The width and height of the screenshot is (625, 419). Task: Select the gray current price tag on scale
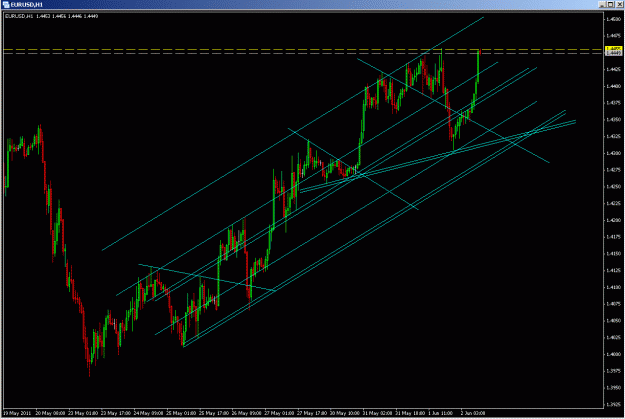[x=613, y=53]
